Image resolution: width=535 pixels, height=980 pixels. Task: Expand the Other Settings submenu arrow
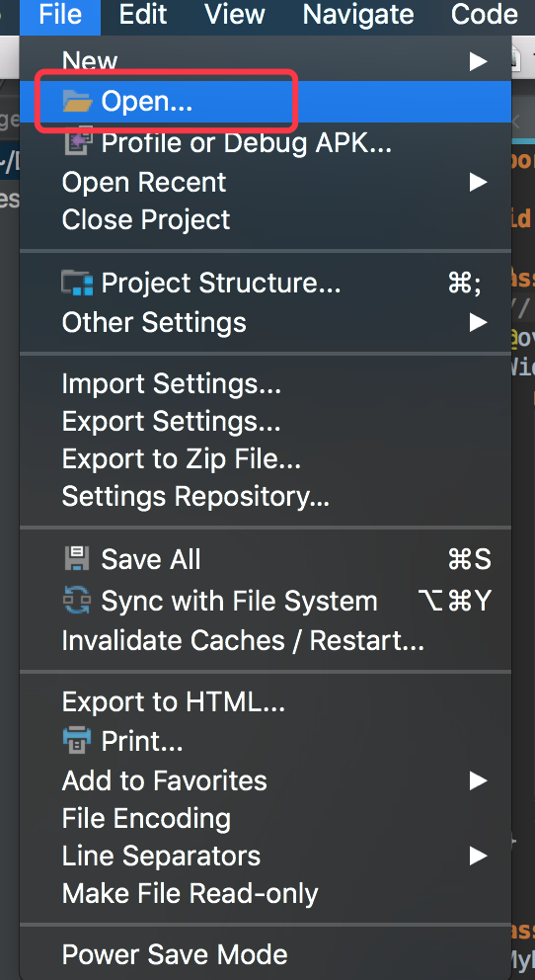coord(478,322)
